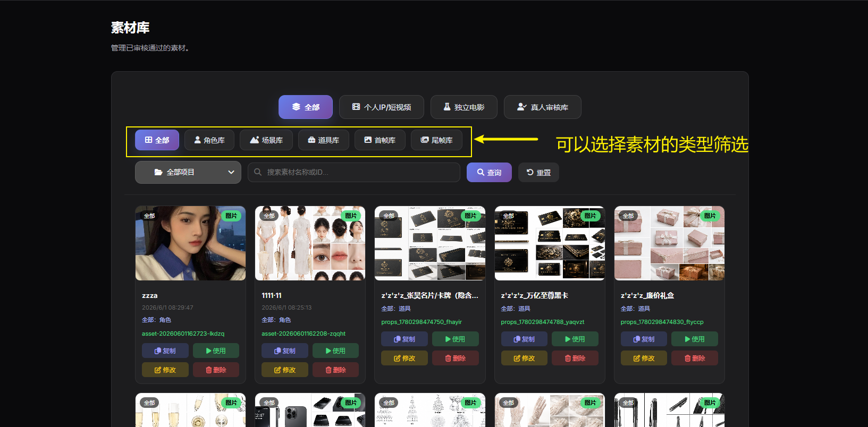
Task: Open the zzza portrait thumbnail
Action: (x=190, y=243)
